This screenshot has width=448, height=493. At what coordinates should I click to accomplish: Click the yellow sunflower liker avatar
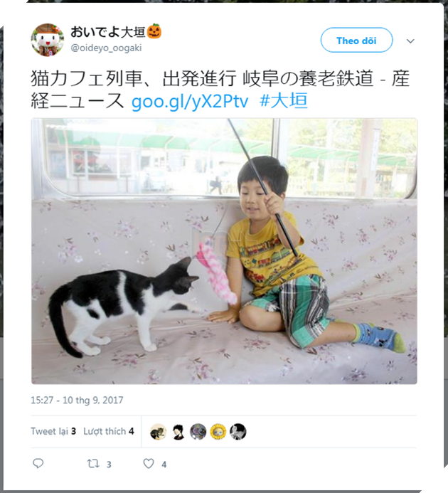pyautogui.click(x=218, y=432)
